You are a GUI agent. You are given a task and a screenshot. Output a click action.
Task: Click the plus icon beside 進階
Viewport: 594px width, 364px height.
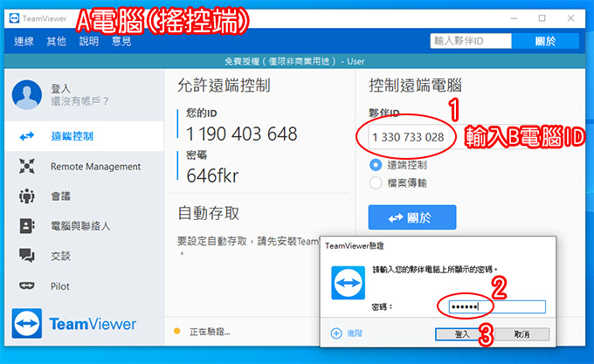pyautogui.click(x=336, y=333)
